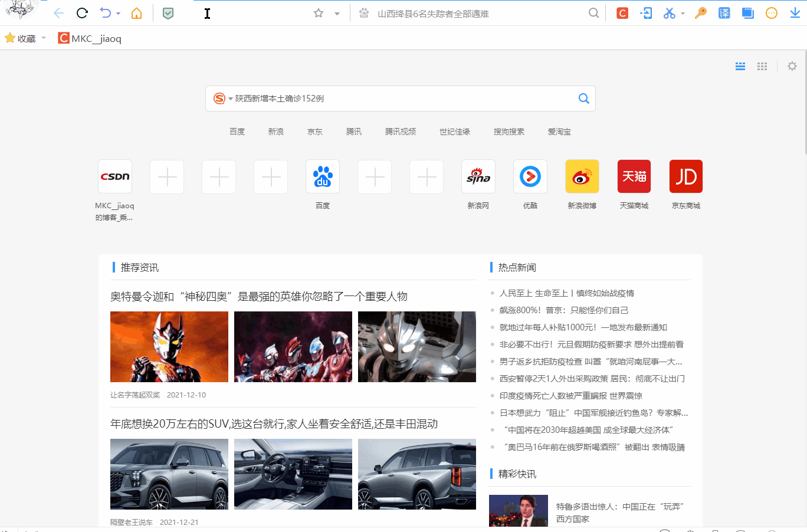Viewport: 807px width, 532px height.
Task: Open the Youku site tile
Action: tap(530, 176)
